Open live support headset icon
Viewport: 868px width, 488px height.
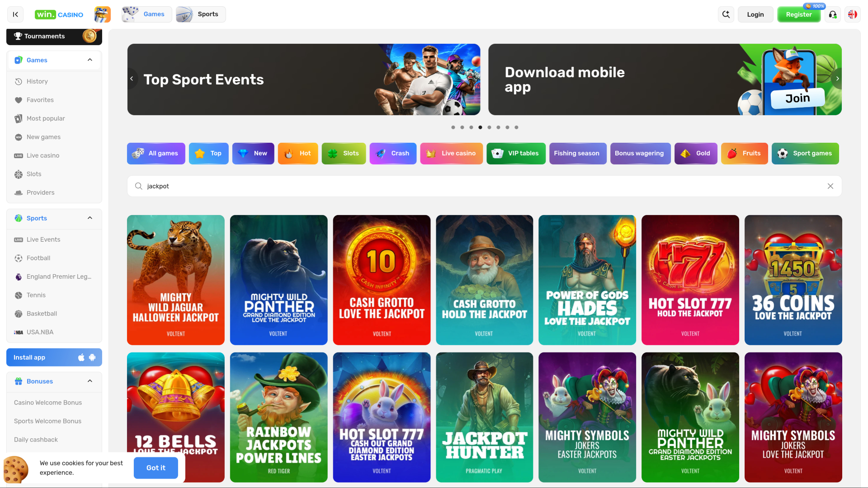[833, 14]
